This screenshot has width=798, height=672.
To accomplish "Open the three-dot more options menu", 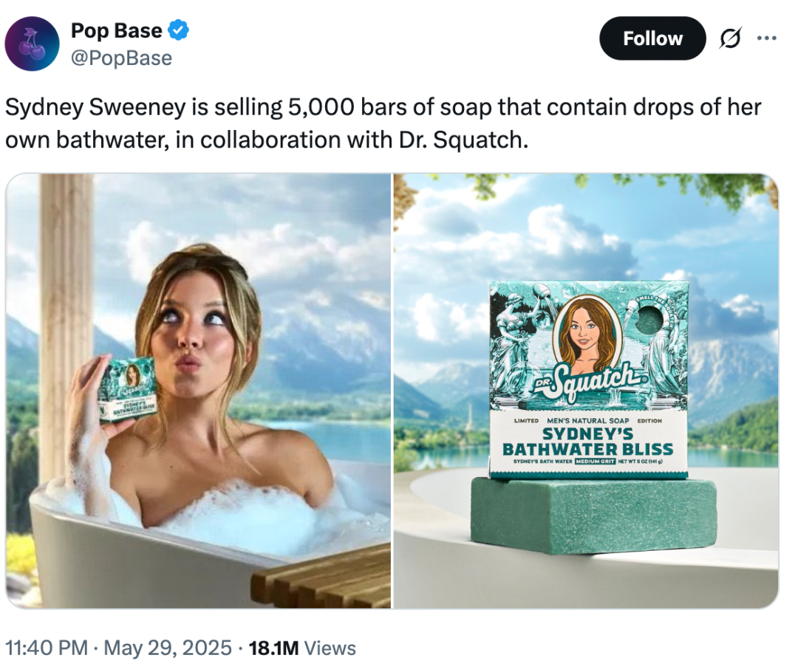I will 766,38.
